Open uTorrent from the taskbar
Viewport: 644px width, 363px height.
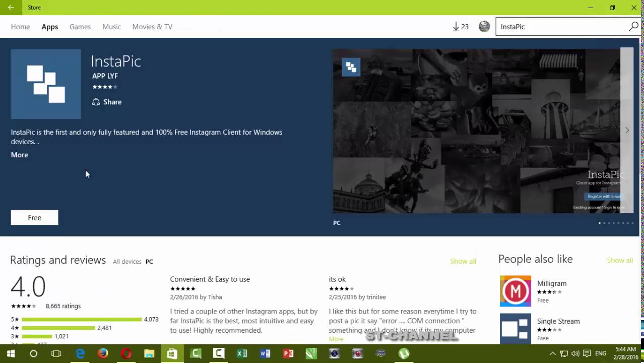click(404, 353)
